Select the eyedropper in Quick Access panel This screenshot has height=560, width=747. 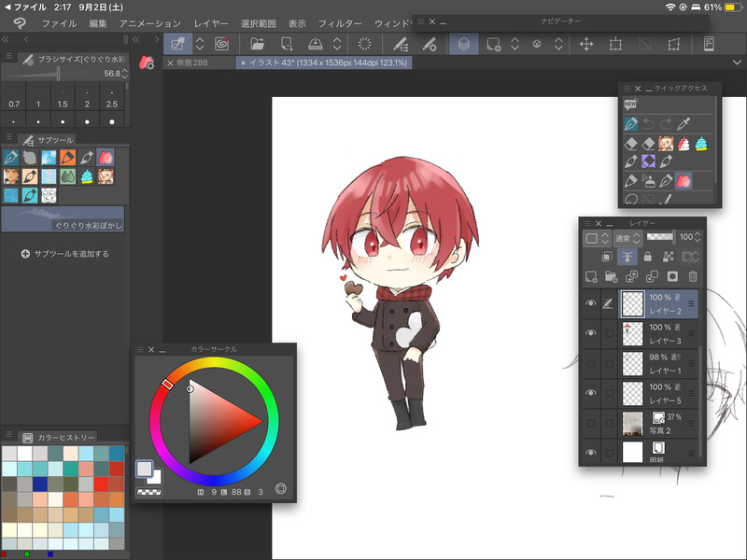tap(684, 124)
